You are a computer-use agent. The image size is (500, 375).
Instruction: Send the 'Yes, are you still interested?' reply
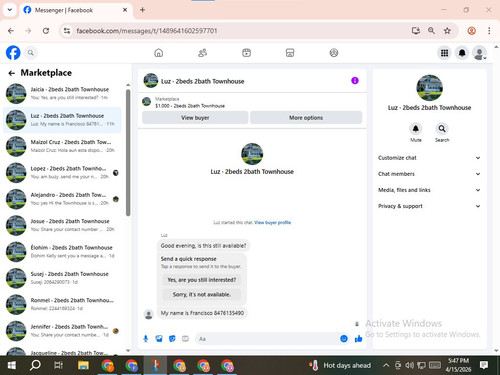[202, 280]
